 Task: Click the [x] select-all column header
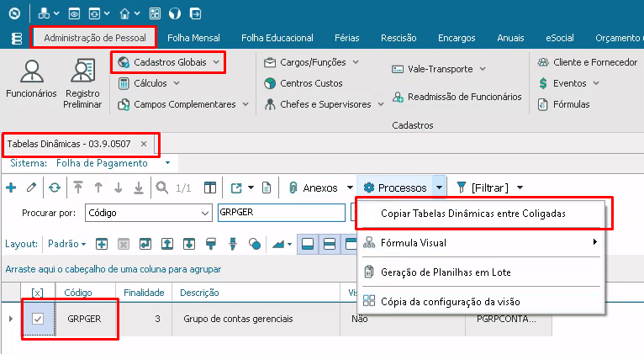37,293
